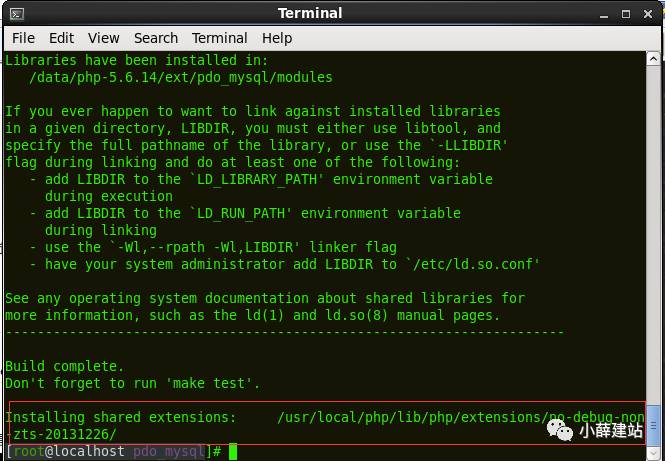Screen dimensions: 665x461
Task: Click the 'Build complete.' line
Action: (x=64, y=366)
